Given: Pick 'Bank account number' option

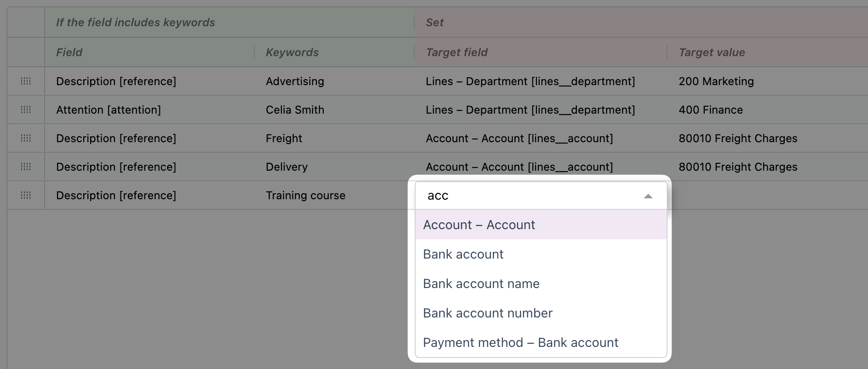Looking at the screenshot, I should pyautogui.click(x=541, y=313).
